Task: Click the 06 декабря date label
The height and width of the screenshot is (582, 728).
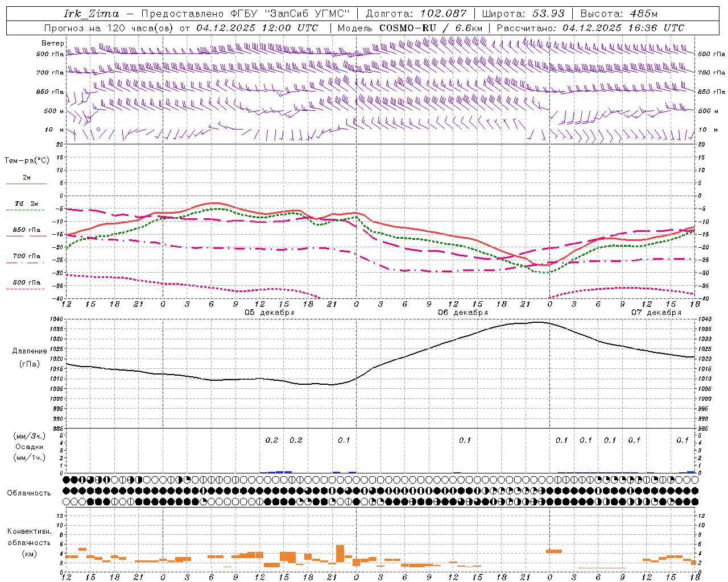Action: (x=463, y=313)
